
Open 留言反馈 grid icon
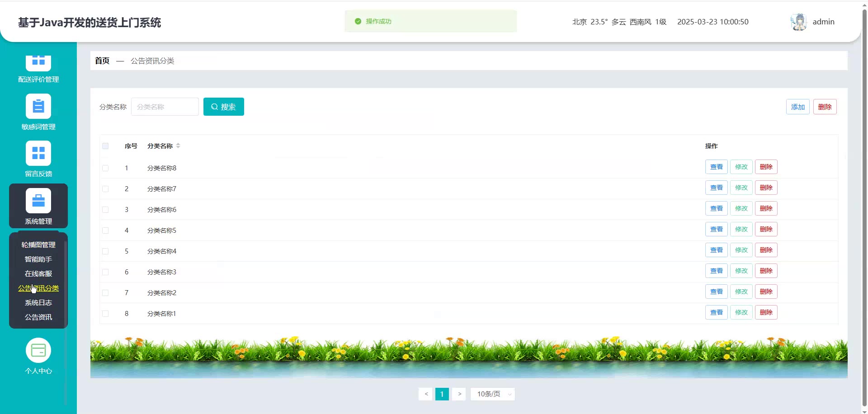pos(38,153)
